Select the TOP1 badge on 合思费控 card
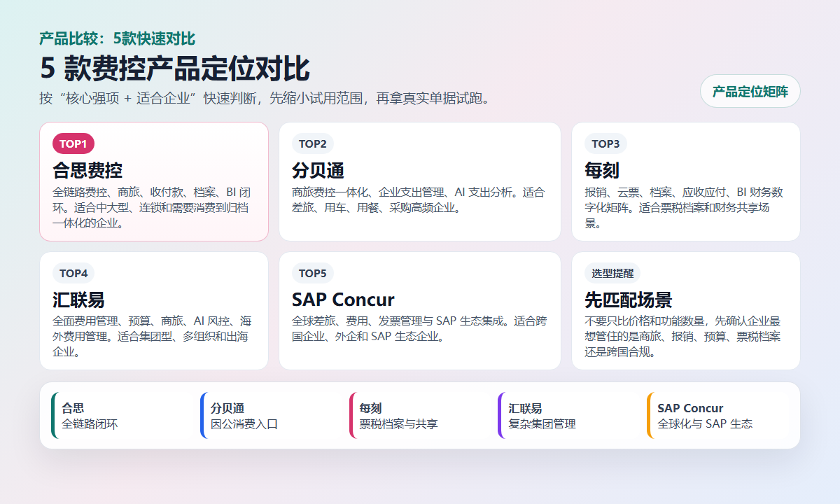 pyautogui.click(x=73, y=143)
